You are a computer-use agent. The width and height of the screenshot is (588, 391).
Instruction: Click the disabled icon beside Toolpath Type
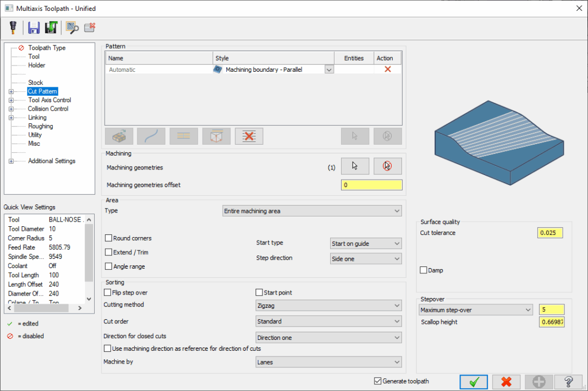21,48
